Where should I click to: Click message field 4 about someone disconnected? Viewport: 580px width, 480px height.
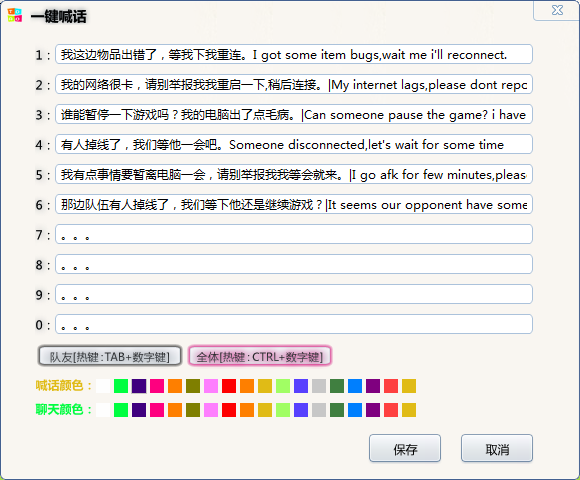coord(294,144)
